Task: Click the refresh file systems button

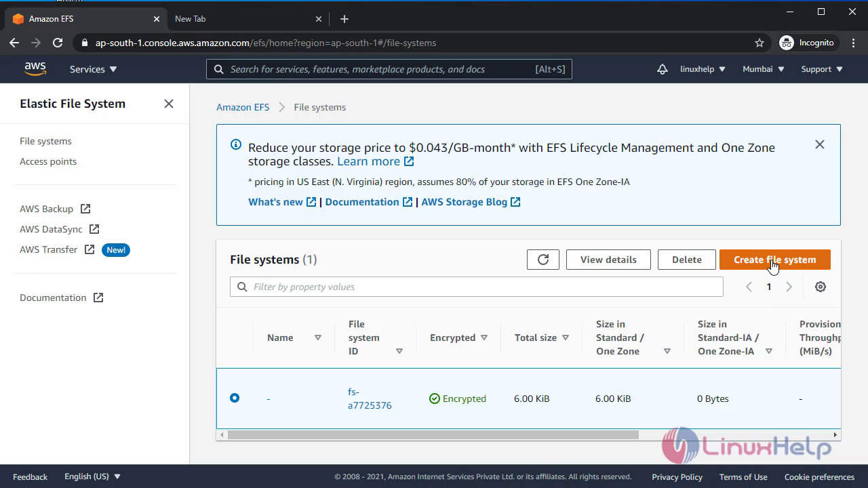Action: [x=543, y=260]
